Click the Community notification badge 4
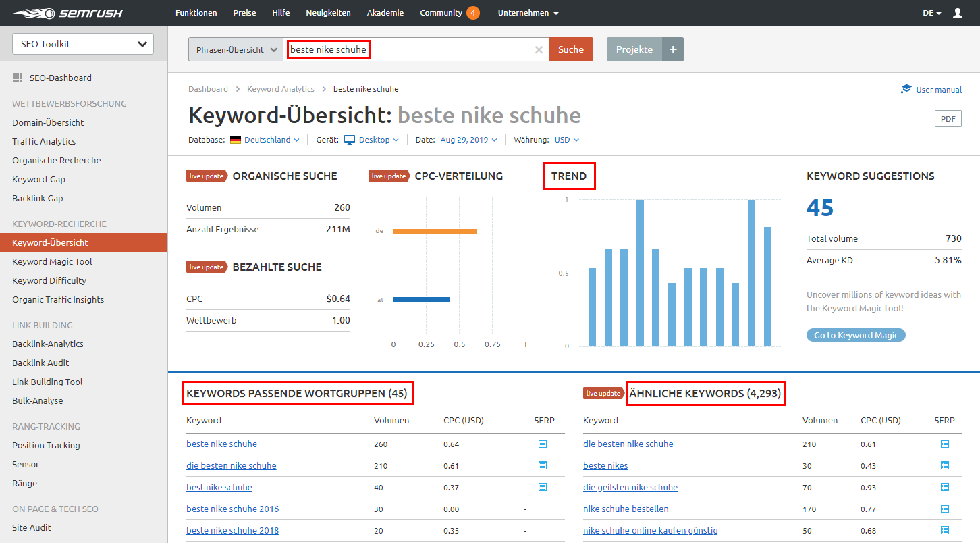This screenshot has width=980, height=543. [473, 13]
